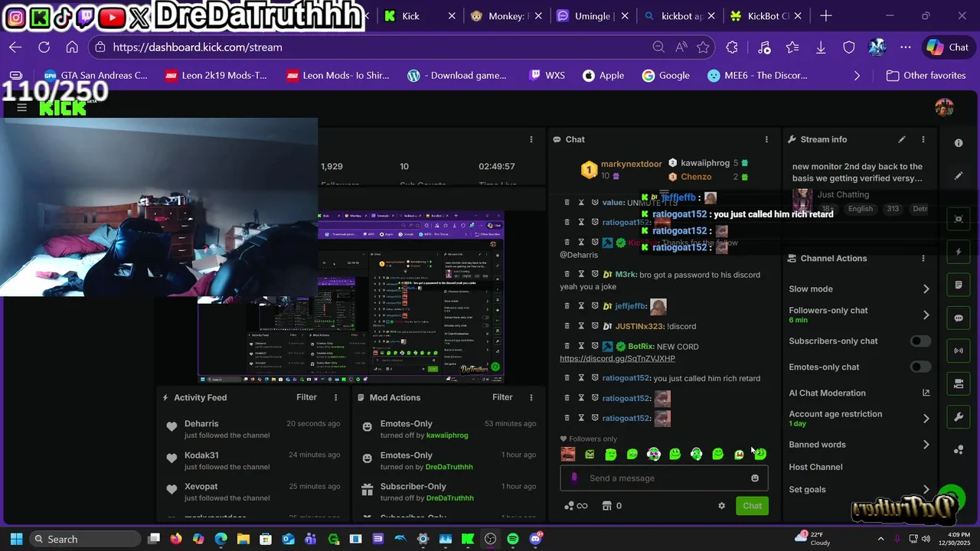This screenshot has width=980, height=551.
Task: Click the green Chat send button
Action: (752, 506)
